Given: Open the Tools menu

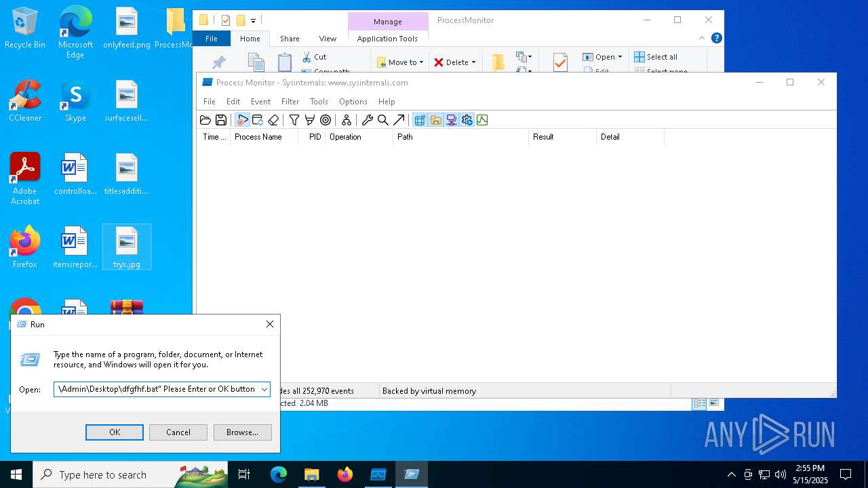Looking at the screenshot, I should (319, 102).
